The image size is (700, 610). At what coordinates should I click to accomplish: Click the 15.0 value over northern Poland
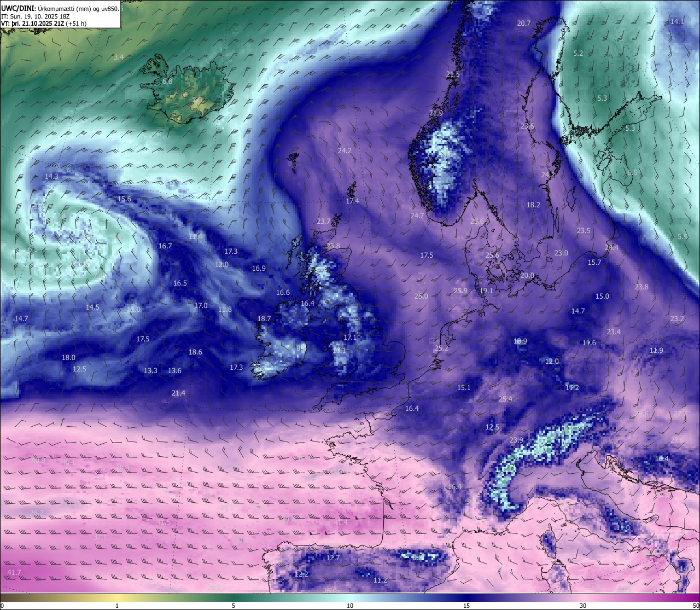point(602,296)
